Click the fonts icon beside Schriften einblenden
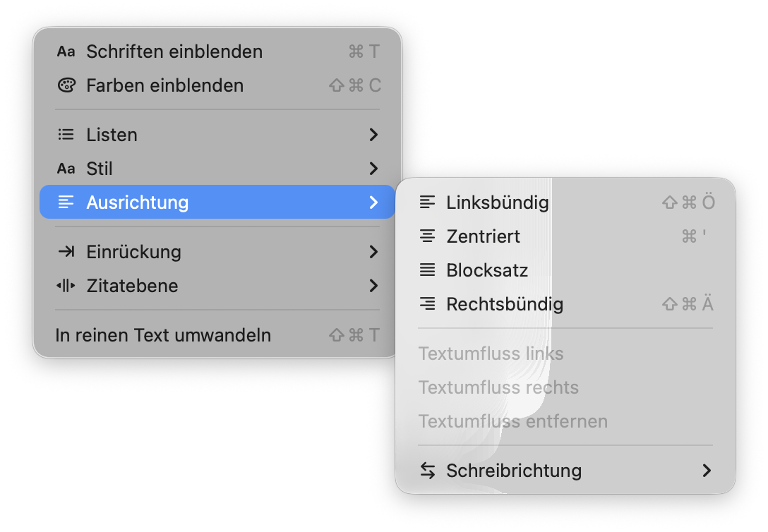This screenshot has width=768, height=532. (66, 52)
